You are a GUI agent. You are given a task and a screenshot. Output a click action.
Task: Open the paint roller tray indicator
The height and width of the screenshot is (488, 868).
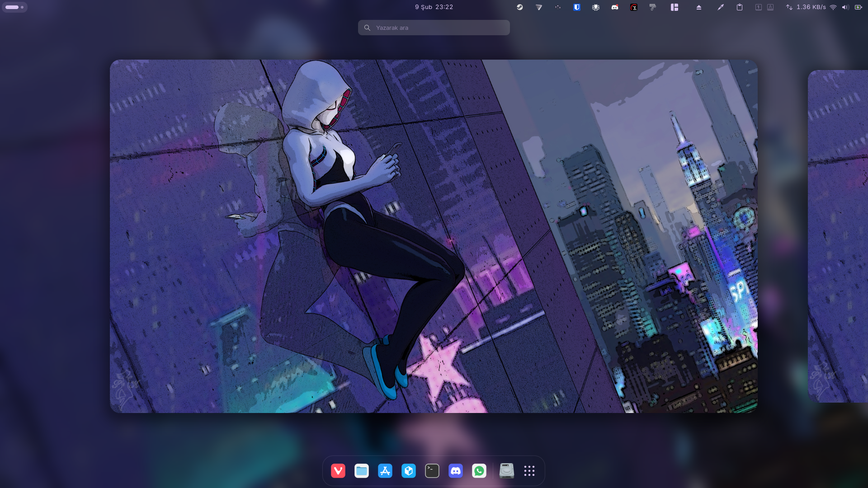tap(653, 7)
